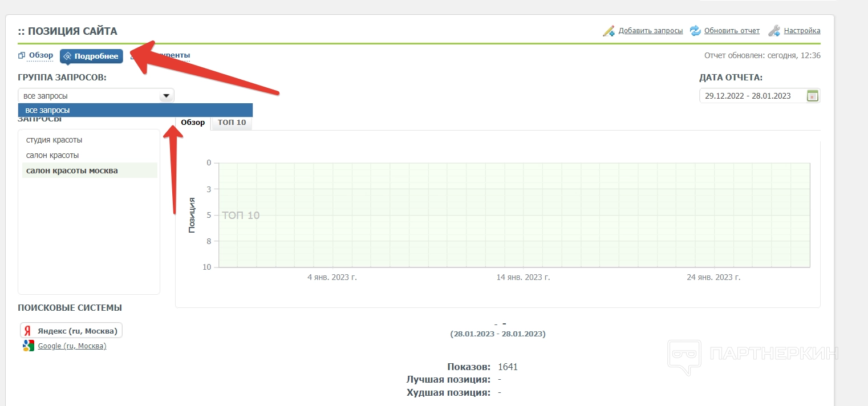This screenshot has width=868, height=406.
Task: Click Обновить отчет link
Action: pyautogui.click(x=732, y=31)
